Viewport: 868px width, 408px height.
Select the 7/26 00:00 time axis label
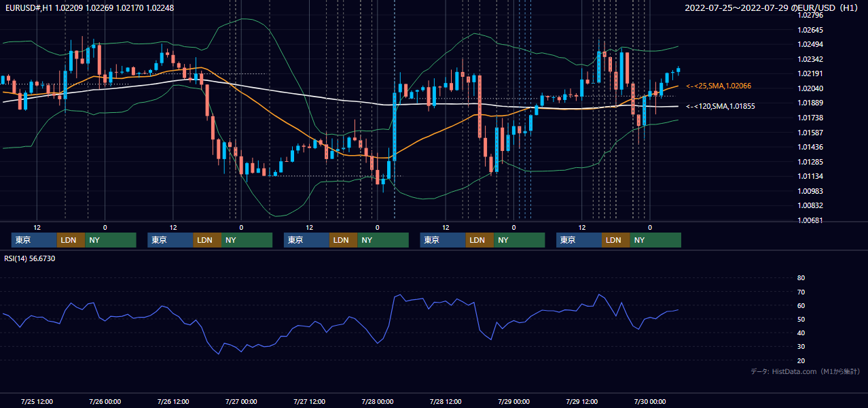(x=105, y=401)
